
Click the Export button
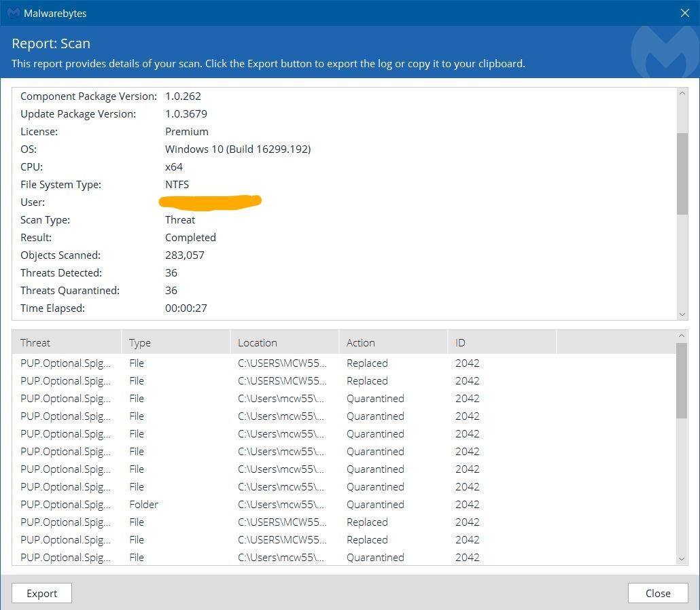pos(41,593)
